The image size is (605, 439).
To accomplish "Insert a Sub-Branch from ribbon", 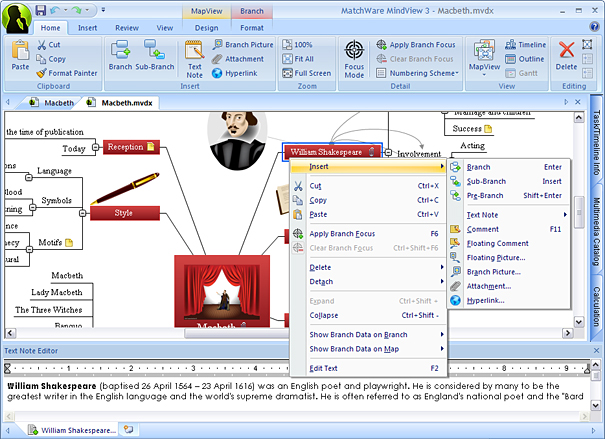I will [154, 55].
